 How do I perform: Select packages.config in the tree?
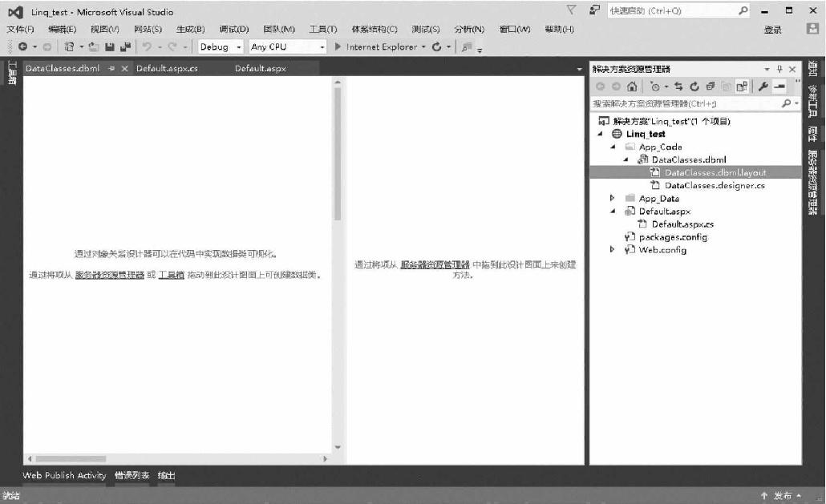(674, 236)
